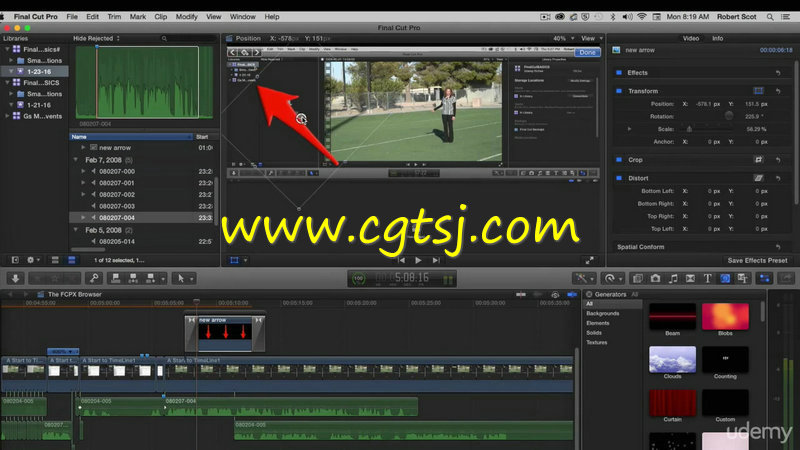This screenshot has height=450, width=800.
Task: Open the viewer View options dropdown
Action: 592,38
